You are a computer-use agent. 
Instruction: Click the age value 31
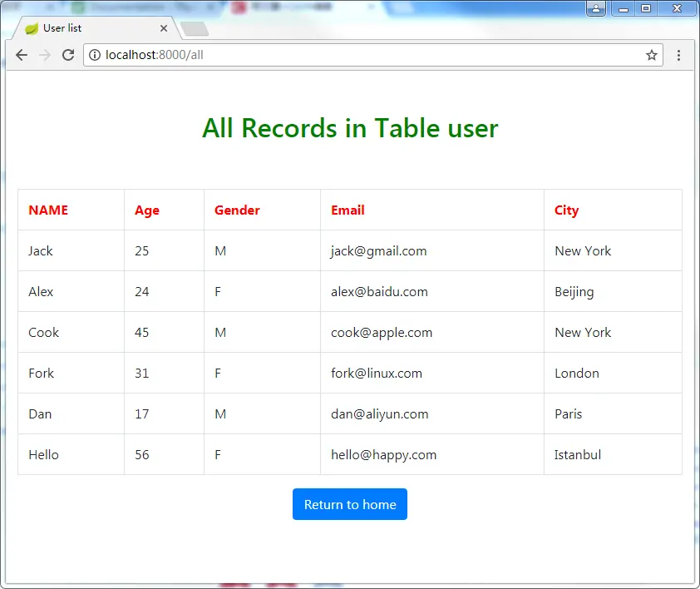142,374
